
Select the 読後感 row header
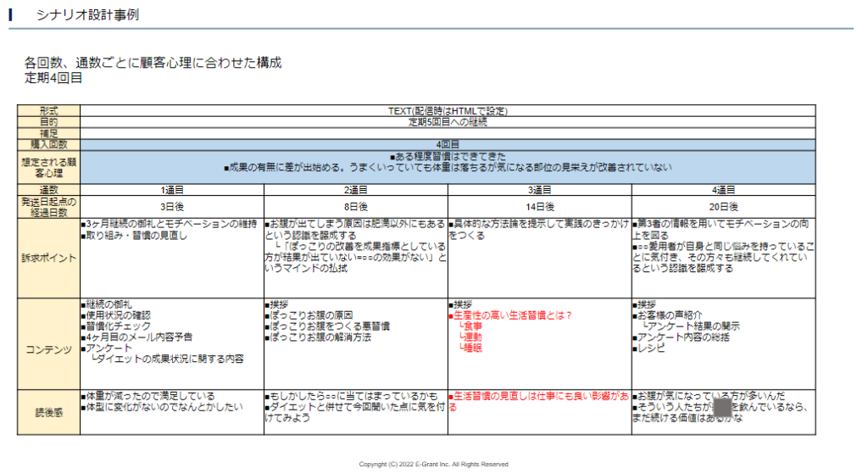tap(48, 411)
